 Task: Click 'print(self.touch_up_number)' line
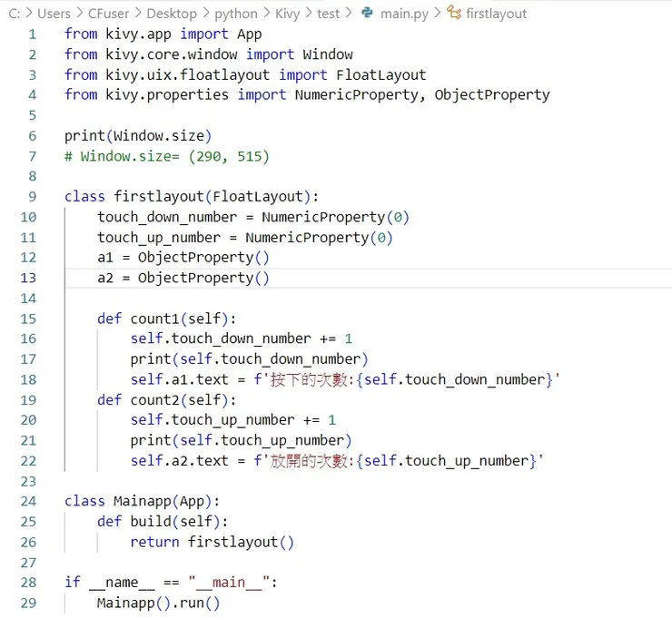coord(242,440)
